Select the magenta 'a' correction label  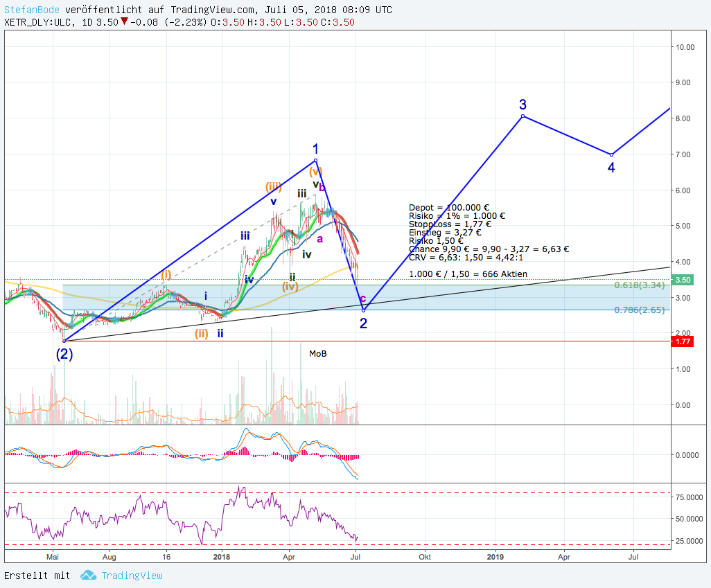[x=319, y=239]
